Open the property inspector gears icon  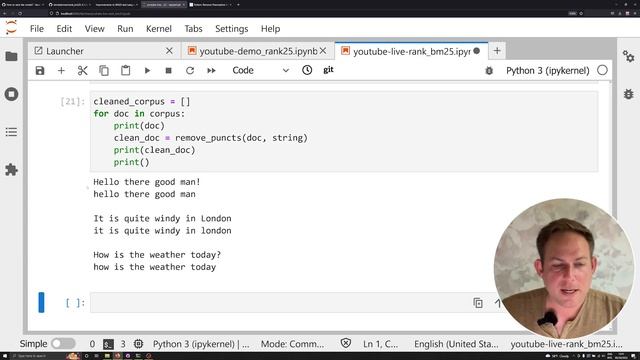pyautogui.click(x=628, y=56)
